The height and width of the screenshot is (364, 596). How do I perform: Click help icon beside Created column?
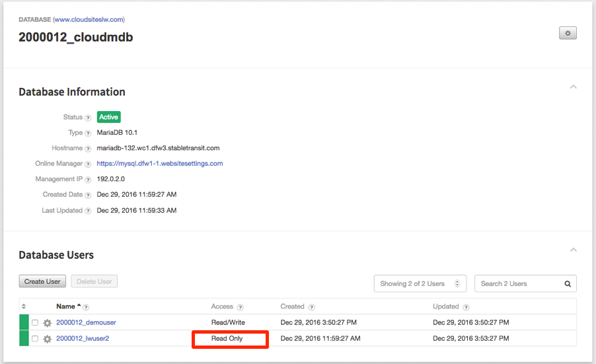pyautogui.click(x=311, y=307)
